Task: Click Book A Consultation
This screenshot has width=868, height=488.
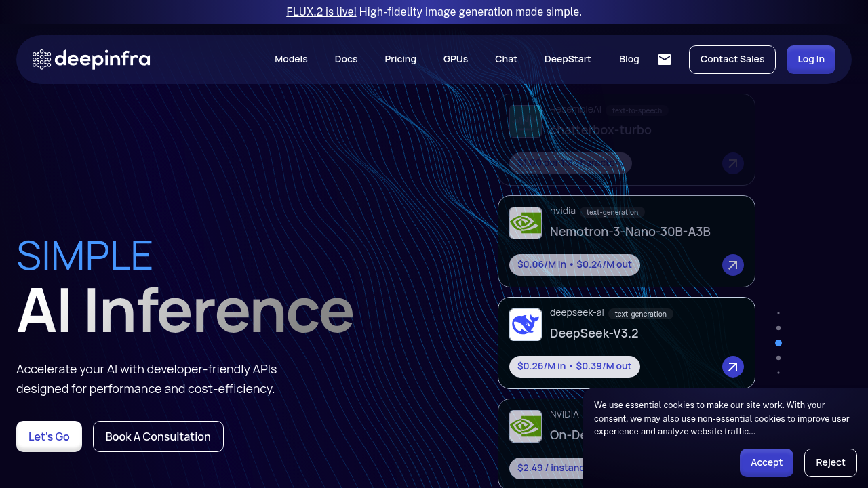Action: pyautogui.click(x=158, y=436)
